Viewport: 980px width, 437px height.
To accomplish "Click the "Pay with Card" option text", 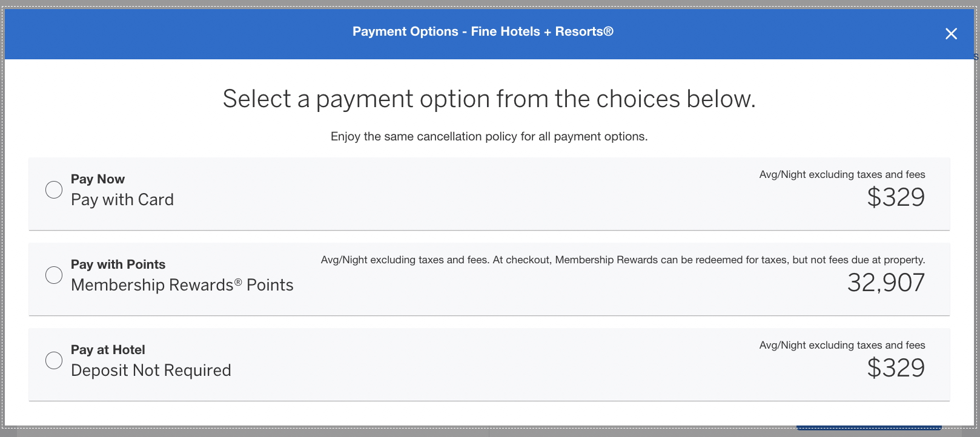I will pos(122,200).
